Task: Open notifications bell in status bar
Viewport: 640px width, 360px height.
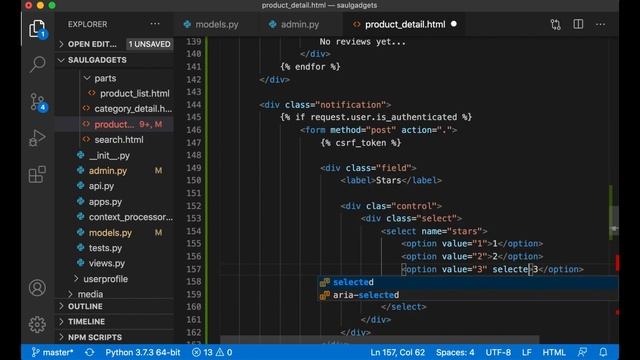Action: [603, 352]
